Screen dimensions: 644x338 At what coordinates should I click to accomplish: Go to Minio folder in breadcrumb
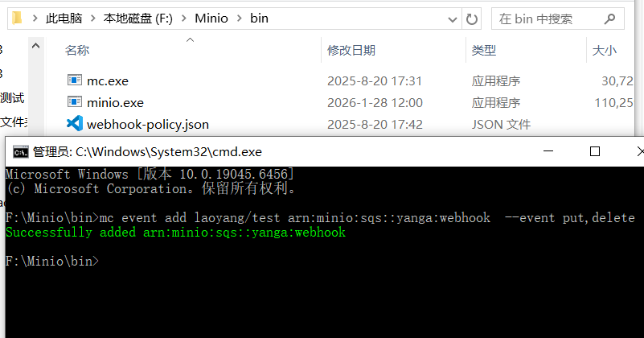[x=211, y=19]
